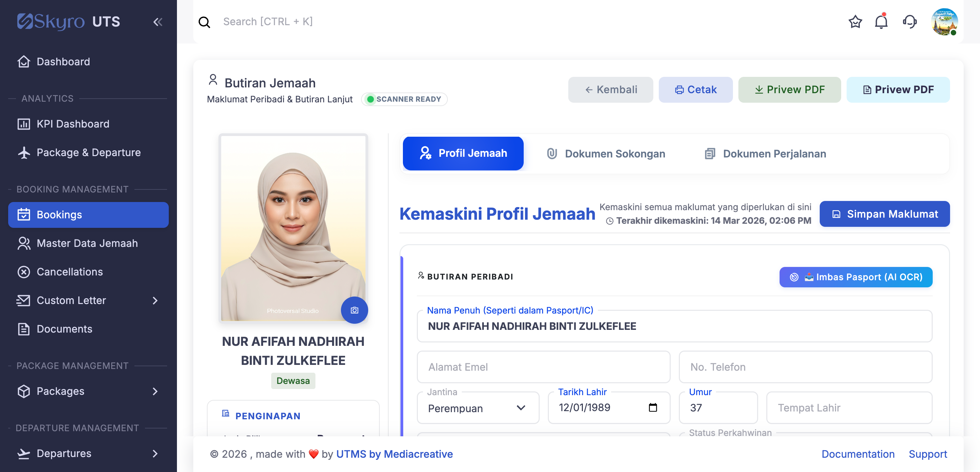Click the Dewasa badge

pyautogui.click(x=293, y=381)
